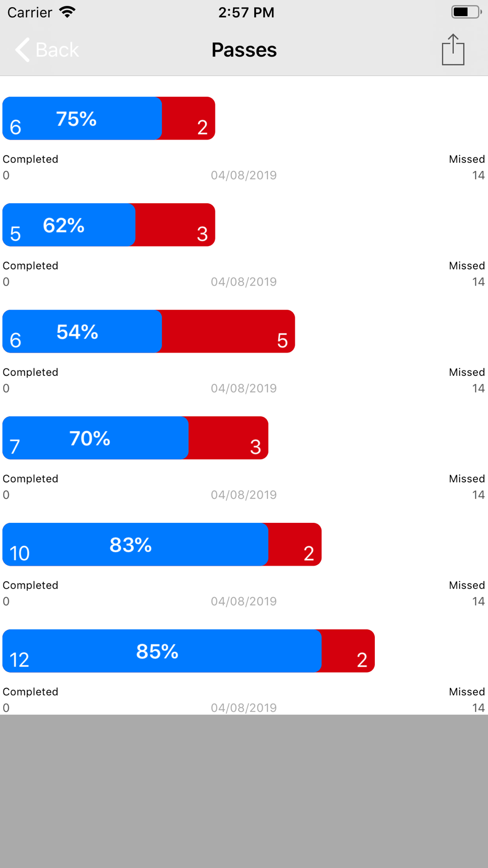Image resolution: width=488 pixels, height=868 pixels.
Task: Tap the Wi-Fi signal icon
Action: [67, 12]
